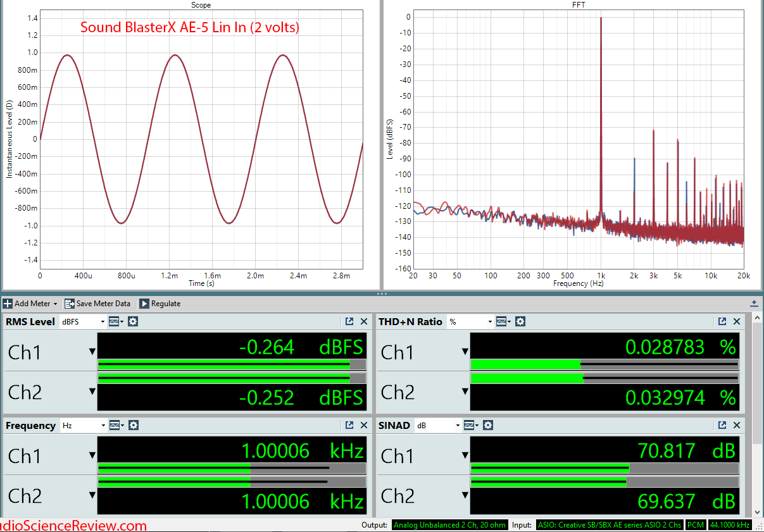Click the SINAD Ch1 bar graph

click(604, 468)
